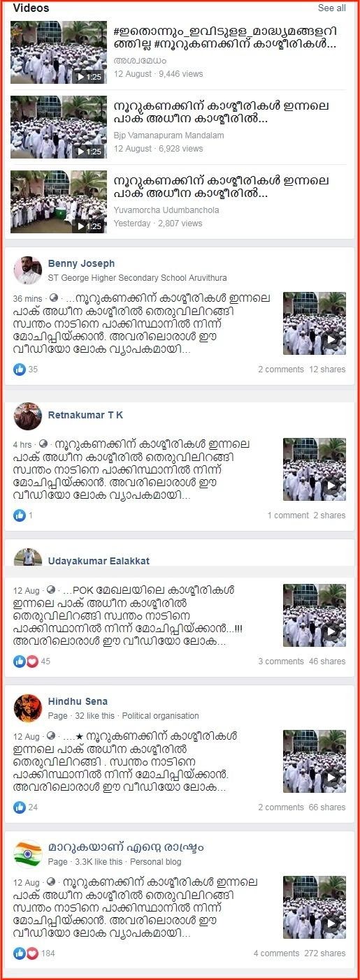Open Indian flag page avatar
Screen dimensions: 360x980
click(28, 854)
